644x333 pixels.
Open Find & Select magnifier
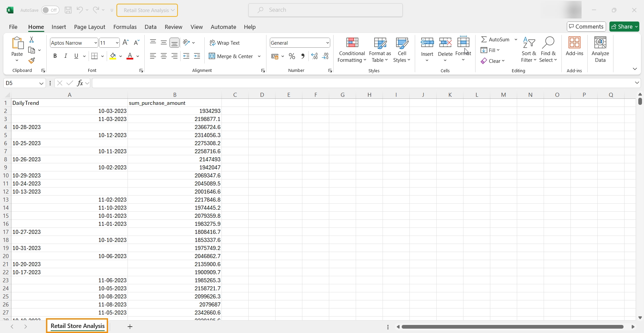coord(548,50)
